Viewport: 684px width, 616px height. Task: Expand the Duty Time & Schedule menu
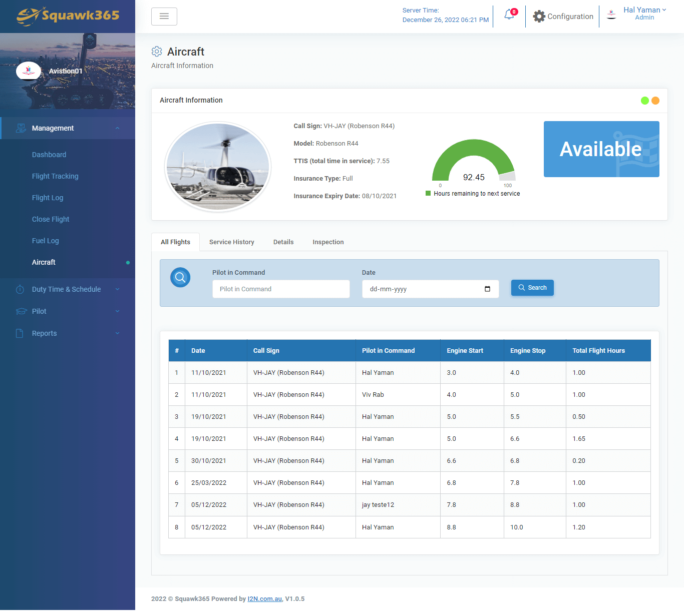pos(117,289)
